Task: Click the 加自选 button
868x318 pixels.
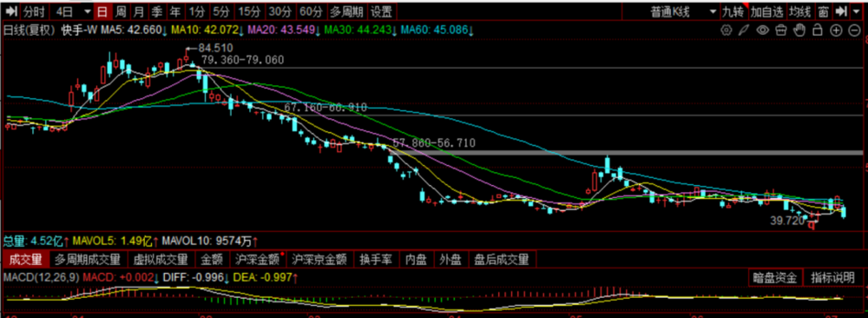Action: (x=767, y=11)
